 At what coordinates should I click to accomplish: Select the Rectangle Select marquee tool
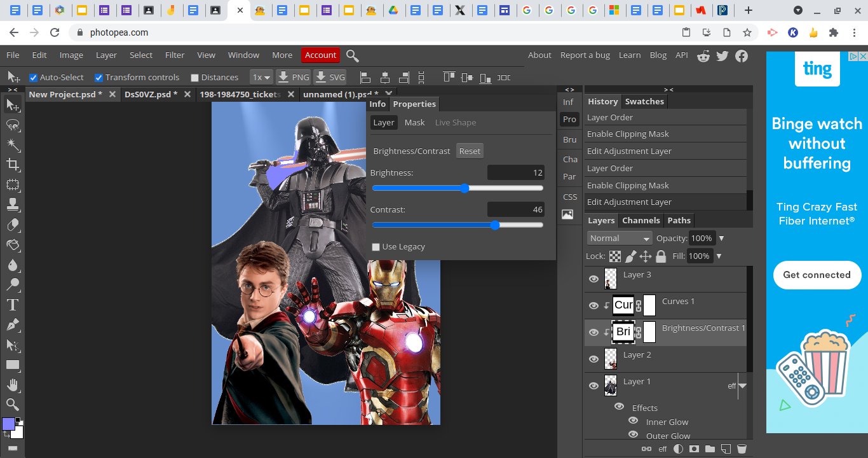coord(13,185)
